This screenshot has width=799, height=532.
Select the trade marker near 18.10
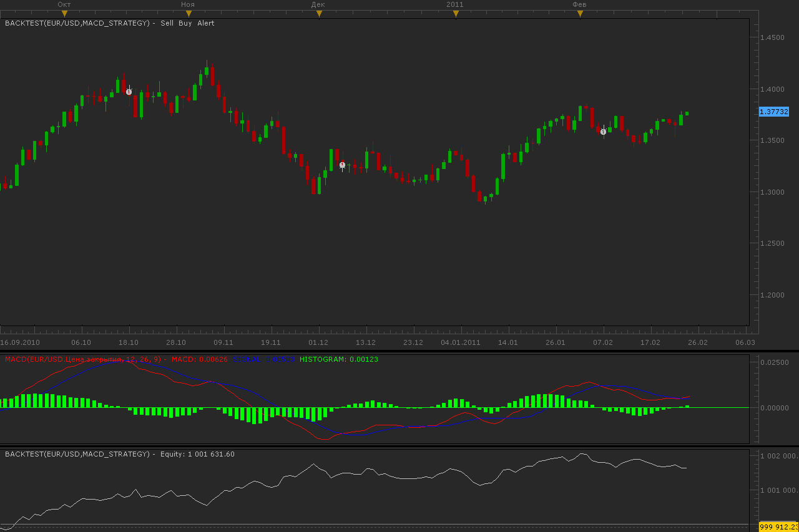(129, 92)
